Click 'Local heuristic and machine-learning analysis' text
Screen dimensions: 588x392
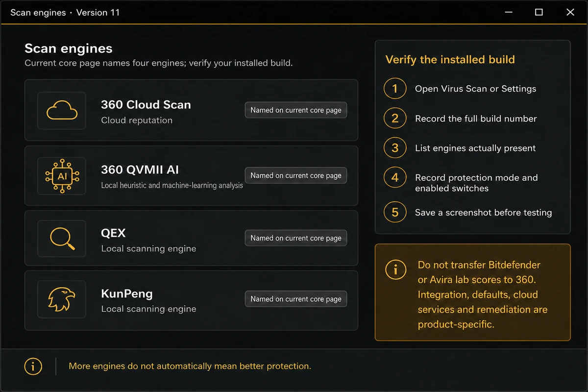pos(172,186)
